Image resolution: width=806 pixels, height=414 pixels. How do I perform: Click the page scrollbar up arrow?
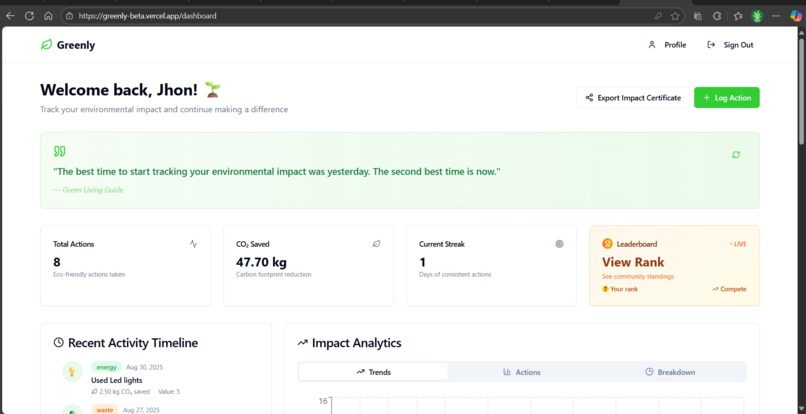801,33
